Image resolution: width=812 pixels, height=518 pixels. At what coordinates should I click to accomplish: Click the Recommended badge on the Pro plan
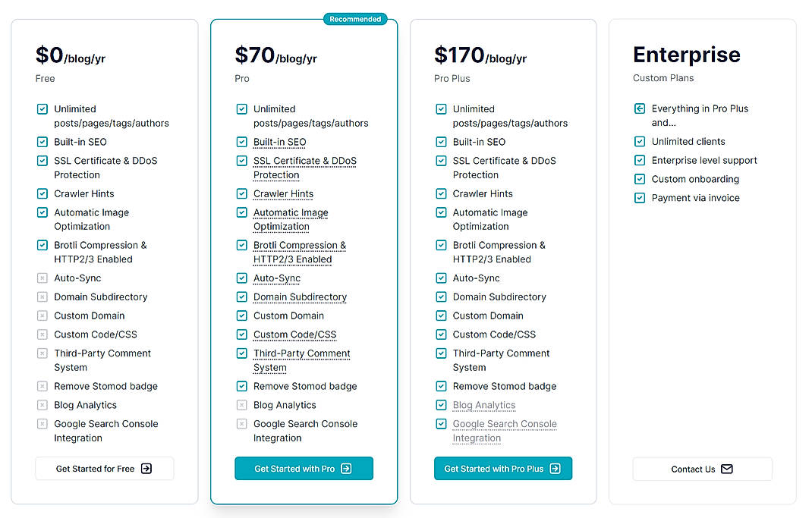click(355, 19)
